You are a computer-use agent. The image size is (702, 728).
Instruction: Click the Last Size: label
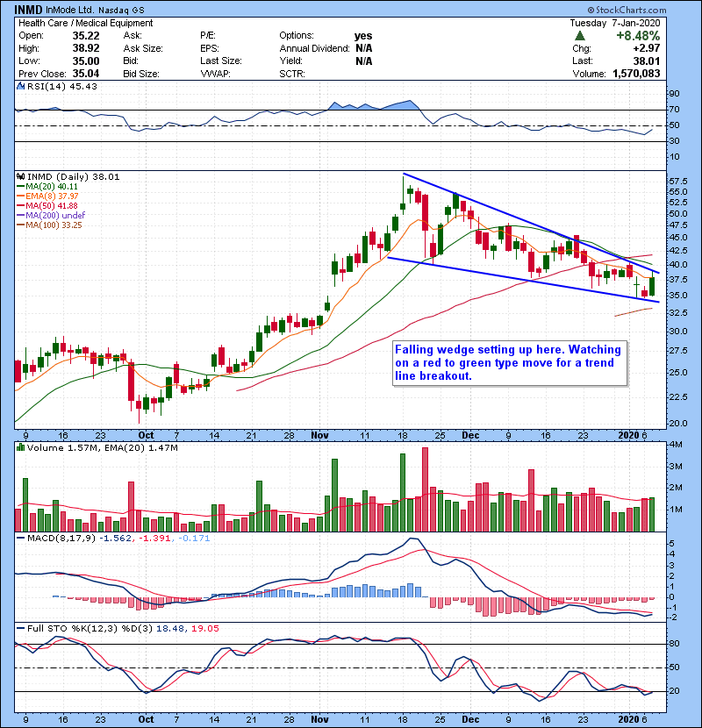[x=221, y=61]
